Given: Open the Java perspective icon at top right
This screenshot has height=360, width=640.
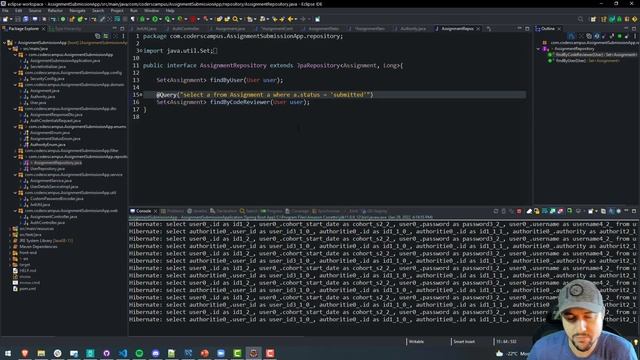Looking at the screenshot, I should pos(603,19).
